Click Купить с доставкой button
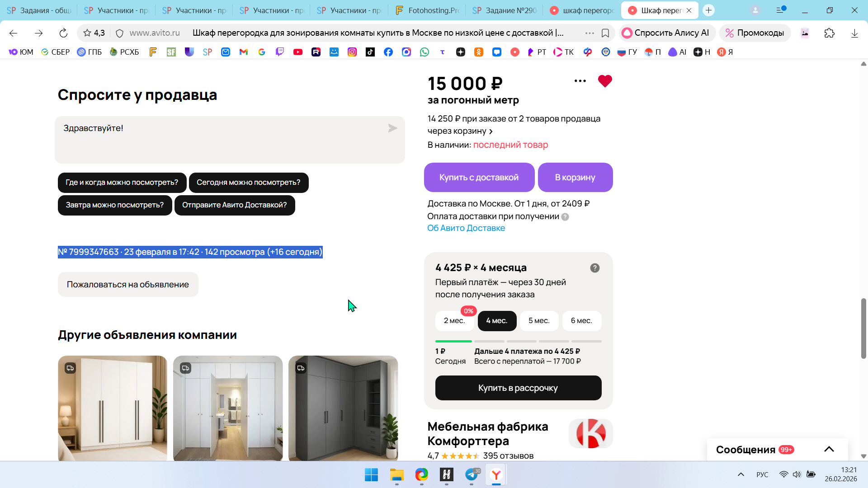The height and width of the screenshot is (488, 868). (x=479, y=178)
